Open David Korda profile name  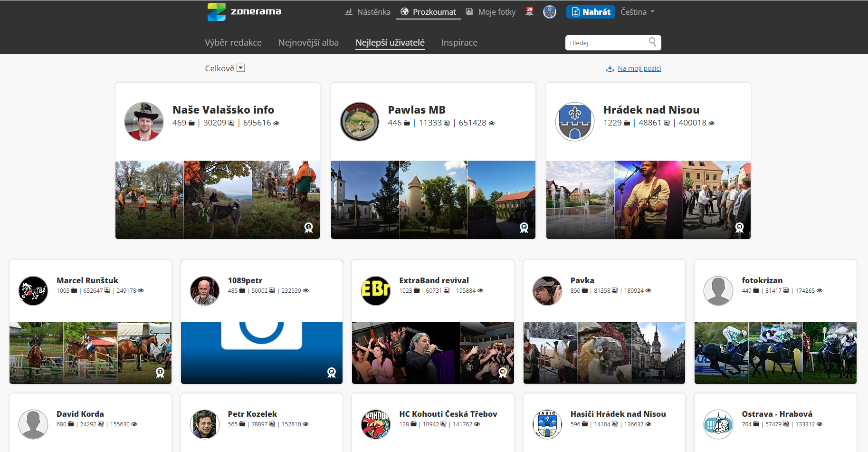coord(80,414)
